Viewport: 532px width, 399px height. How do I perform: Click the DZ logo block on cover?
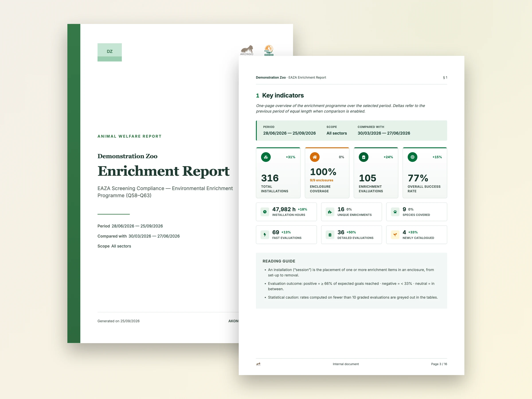coord(110,53)
